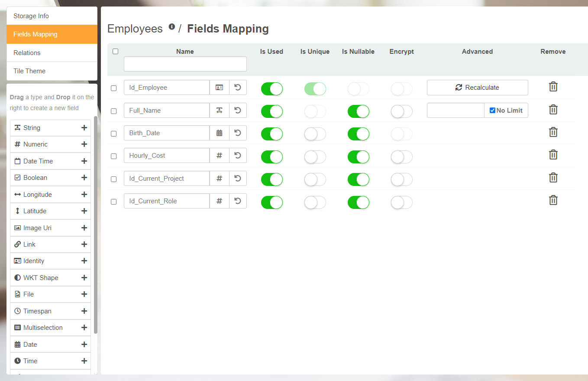The image size is (588, 381).
Task: Add a WKT Shape field with plus icon
Action: click(x=84, y=278)
